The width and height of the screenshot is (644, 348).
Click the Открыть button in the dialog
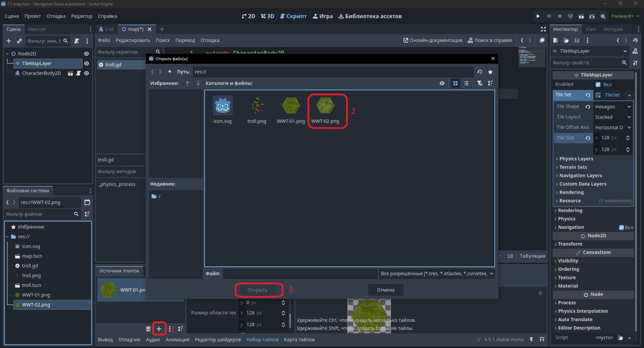pos(257,290)
